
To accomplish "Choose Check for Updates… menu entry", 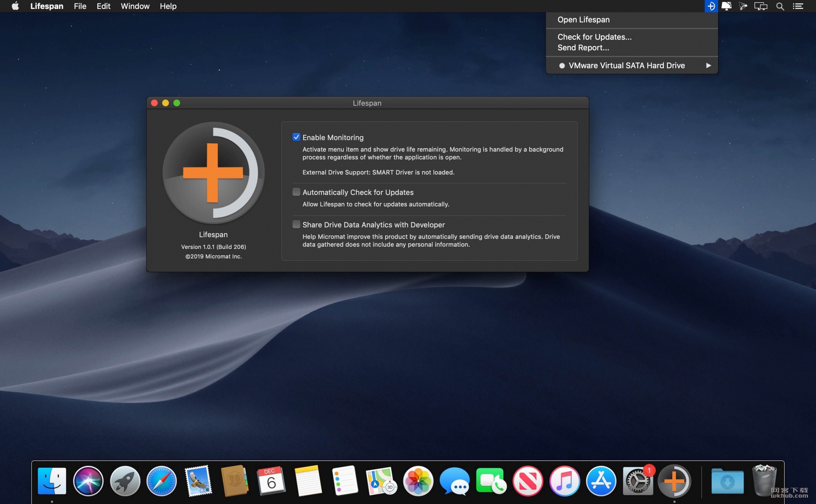I will 632,37.
